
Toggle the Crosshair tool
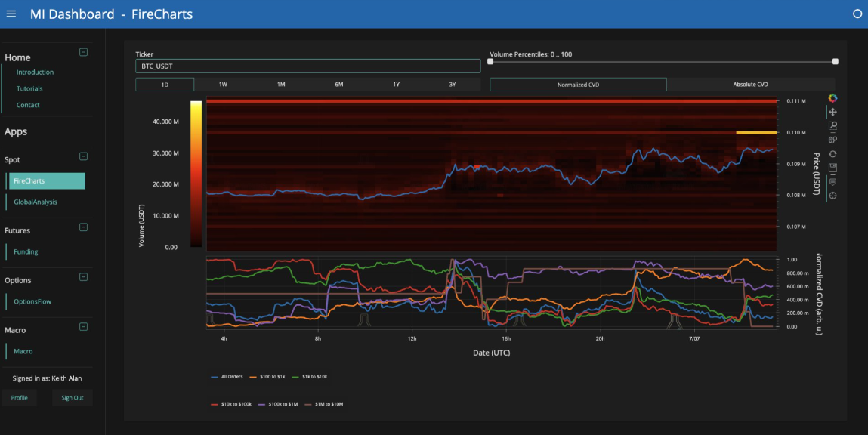(832, 196)
